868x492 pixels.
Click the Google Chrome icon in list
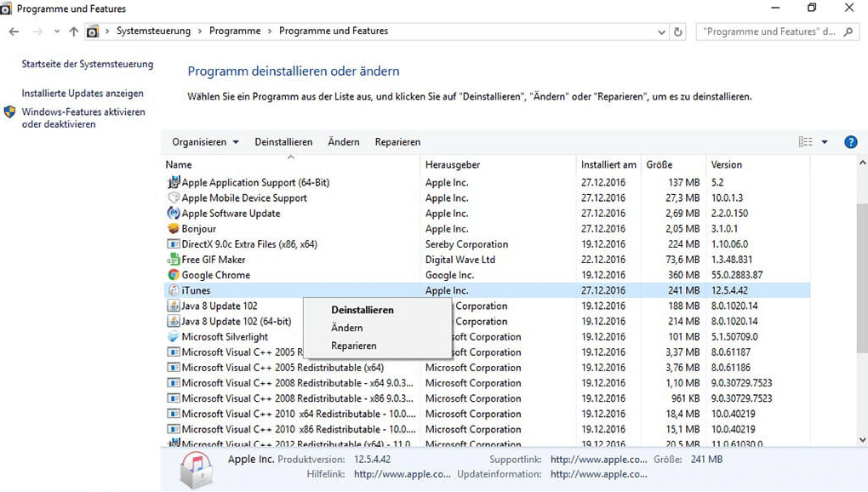click(174, 275)
